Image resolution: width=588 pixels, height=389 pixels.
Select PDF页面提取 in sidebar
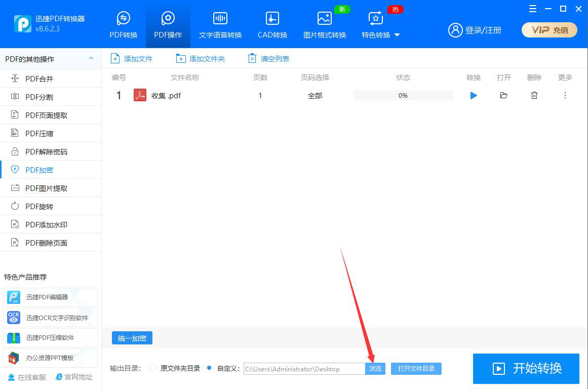coord(51,115)
